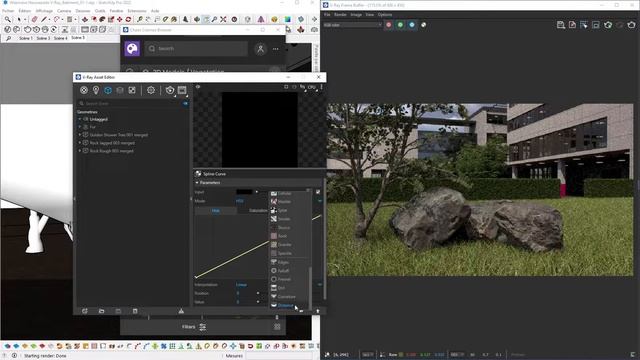Expand Rock Jagged merged item
Screen dimensions: 640x360
[x=80, y=143]
